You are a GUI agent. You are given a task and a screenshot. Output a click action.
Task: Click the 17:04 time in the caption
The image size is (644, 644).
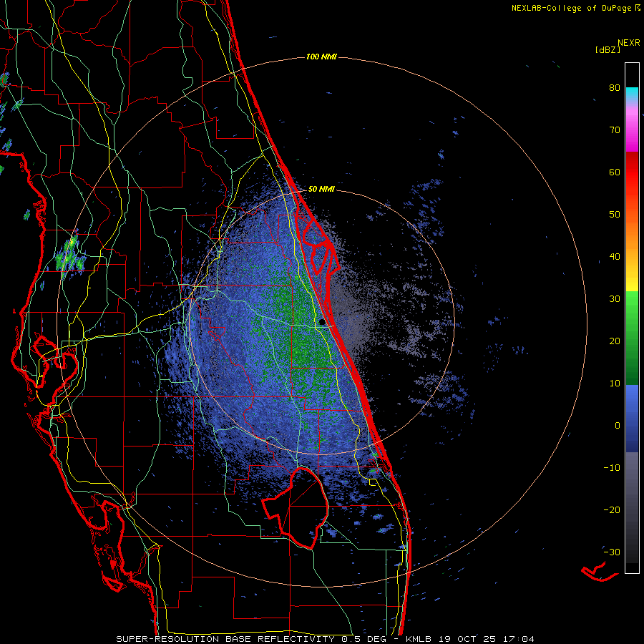pos(519,639)
